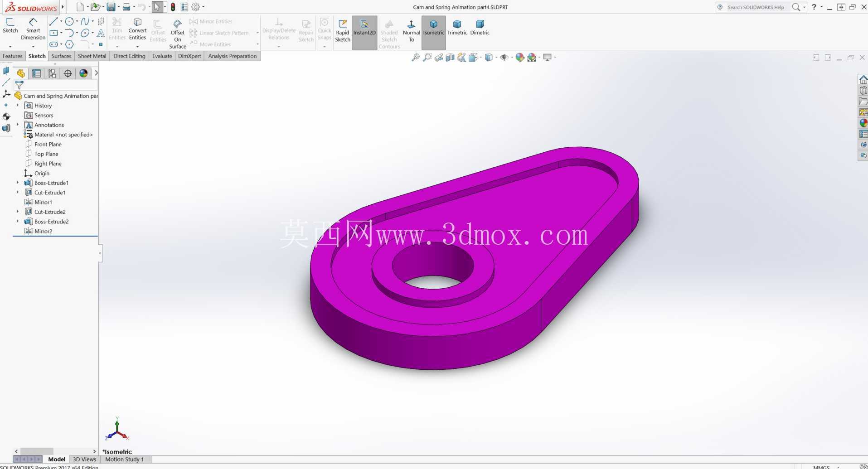
Task: Open the Analysis Preparation tab
Action: click(x=232, y=56)
